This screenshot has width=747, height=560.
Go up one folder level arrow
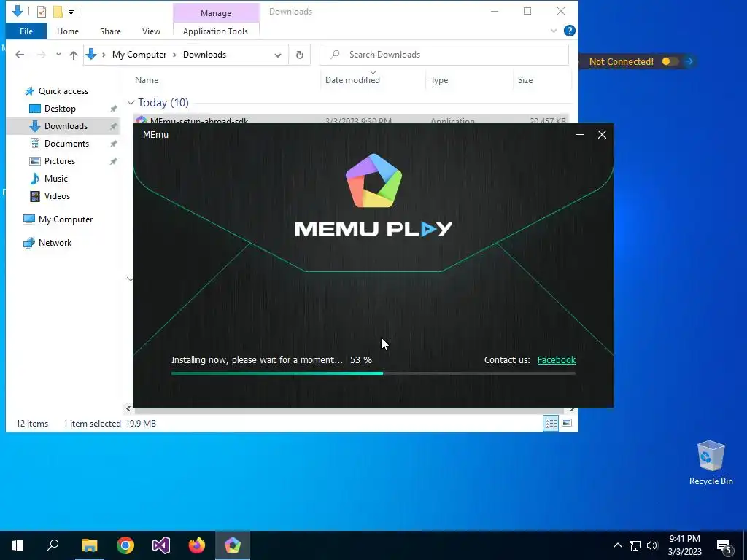click(x=74, y=55)
